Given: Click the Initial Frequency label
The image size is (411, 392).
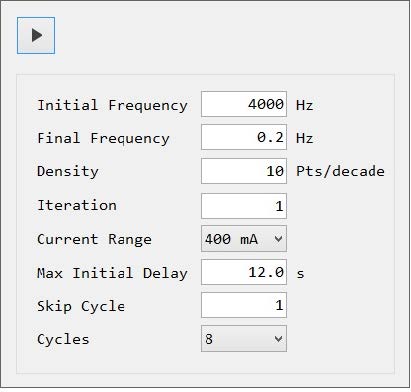Looking at the screenshot, I should coord(112,106).
